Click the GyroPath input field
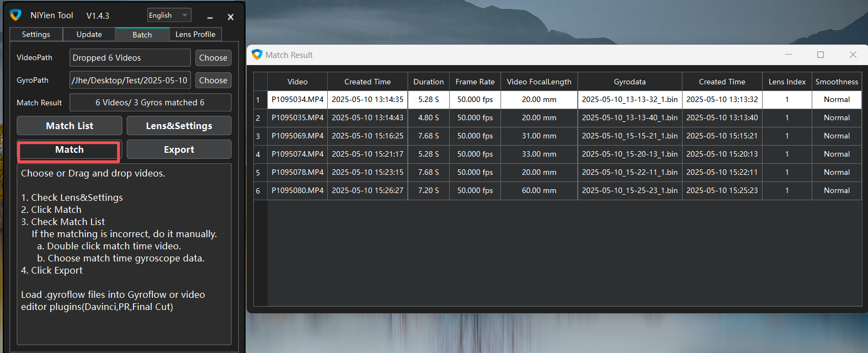868x353 pixels. tap(130, 81)
